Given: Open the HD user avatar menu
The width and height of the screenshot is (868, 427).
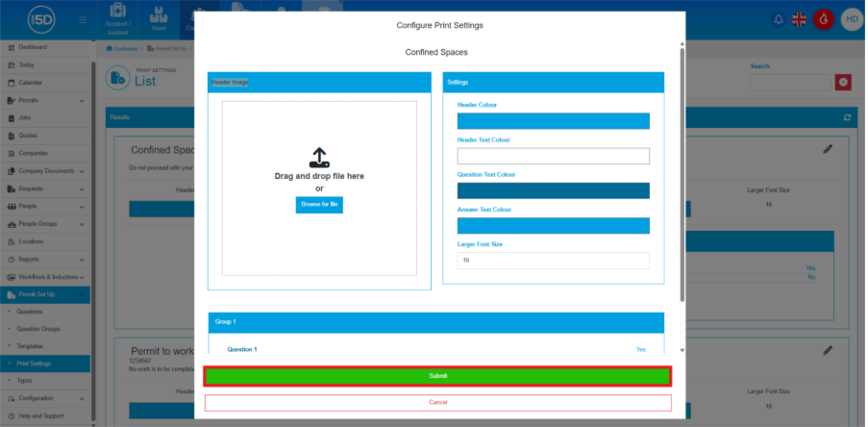Looking at the screenshot, I should (852, 19).
